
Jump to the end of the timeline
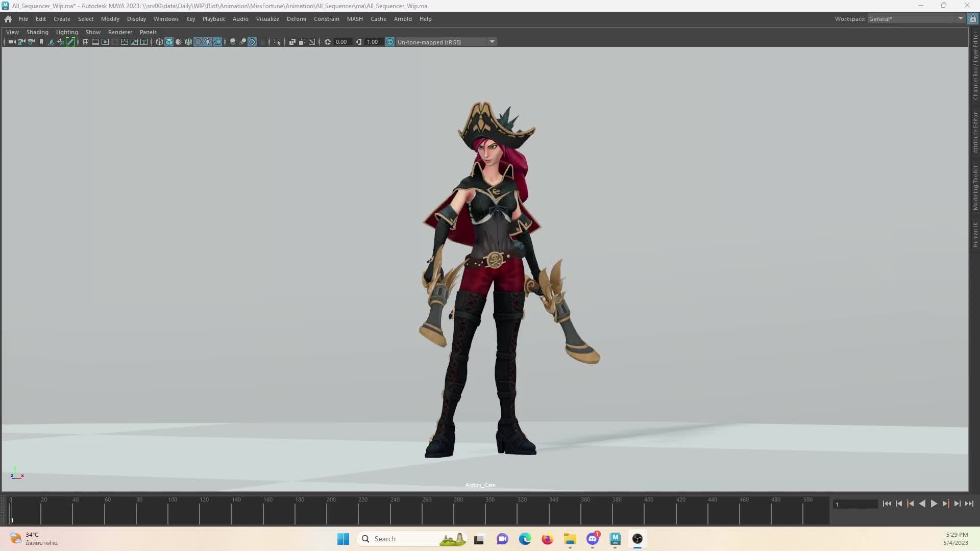(x=969, y=504)
